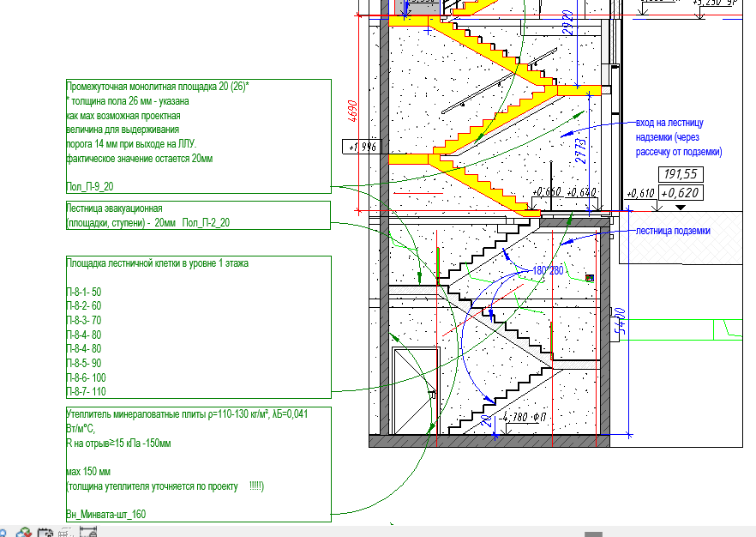Viewport: 756px width, 537px height.
Task: Select the step size label '180*280'
Action: click(x=548, y=270)
